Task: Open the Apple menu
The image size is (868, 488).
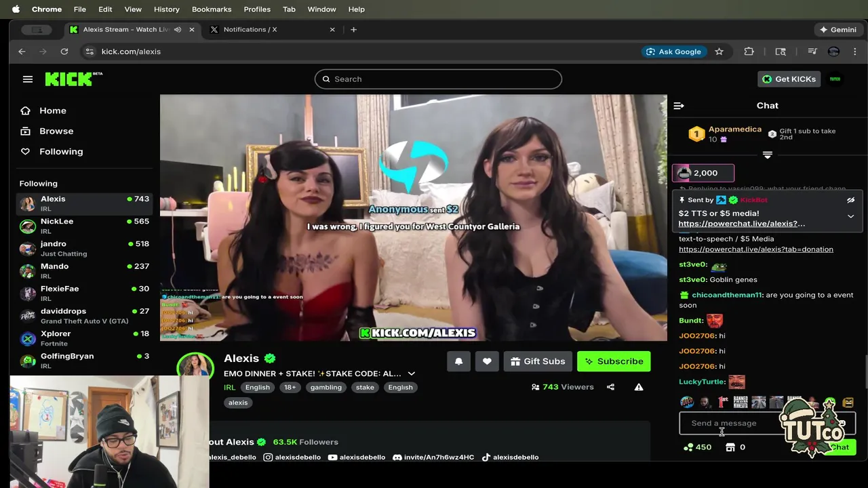Action: [x=16, y=9]
